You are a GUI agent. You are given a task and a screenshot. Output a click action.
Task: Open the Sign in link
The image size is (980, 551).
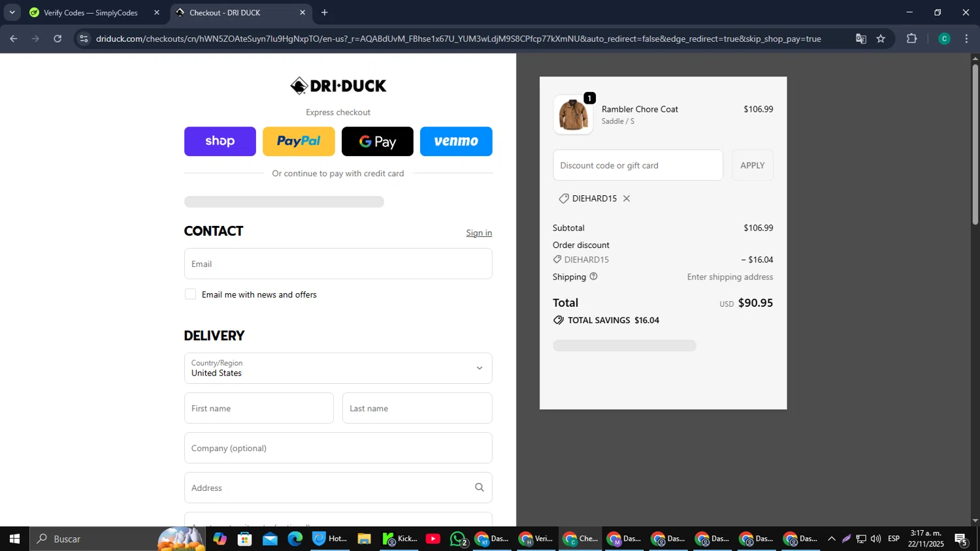pos(479,233)
